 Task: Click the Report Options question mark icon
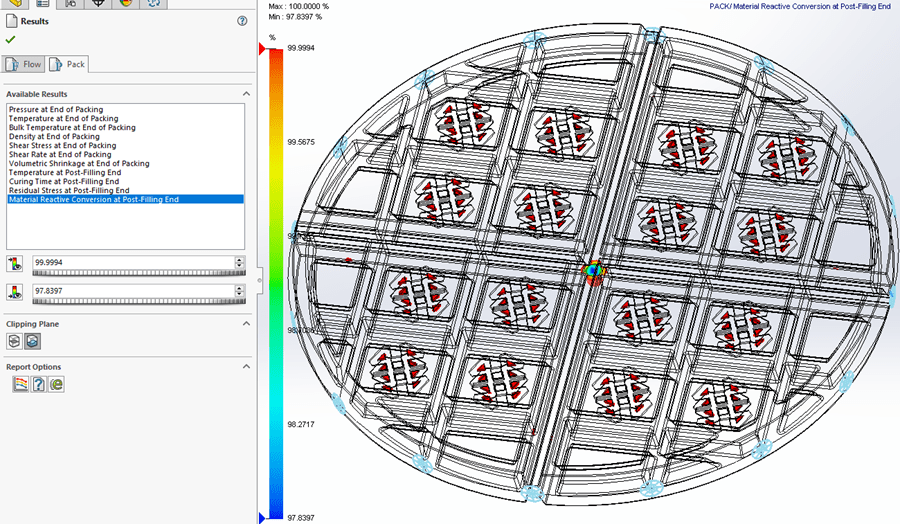click(x=38, y=384)
